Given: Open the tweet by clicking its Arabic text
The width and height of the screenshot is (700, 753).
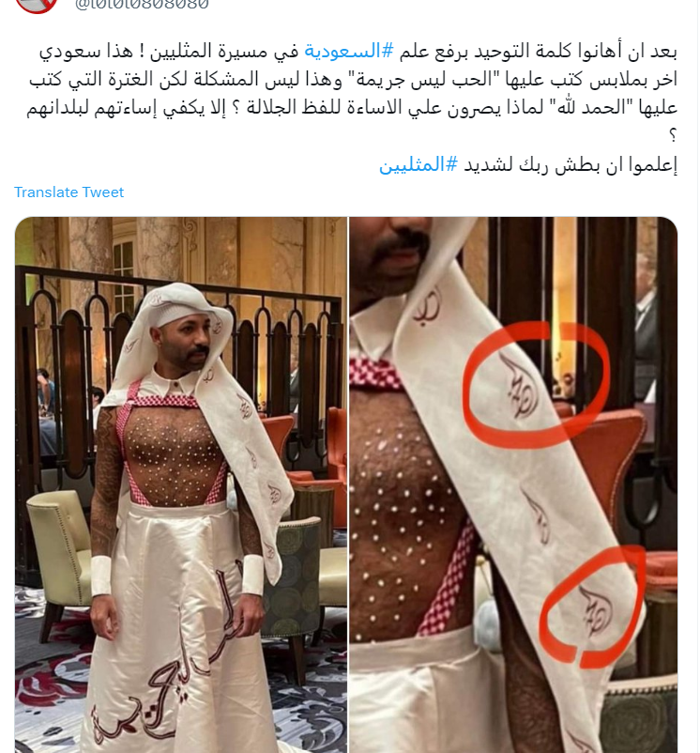Looking at the screenshot, I should click(x=352, y=108).
